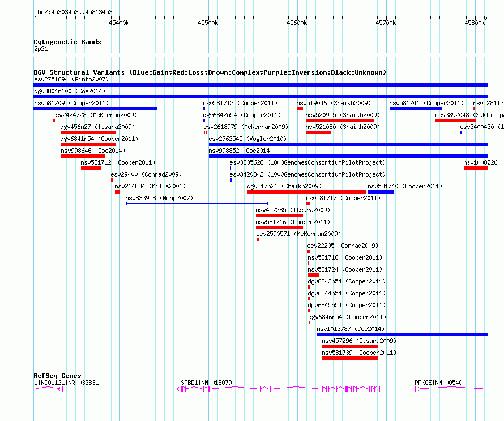Screen dimensions: 504x421
Task: Open dgv217n21 (Shaikh2009) label
Action: coord(284,186)
